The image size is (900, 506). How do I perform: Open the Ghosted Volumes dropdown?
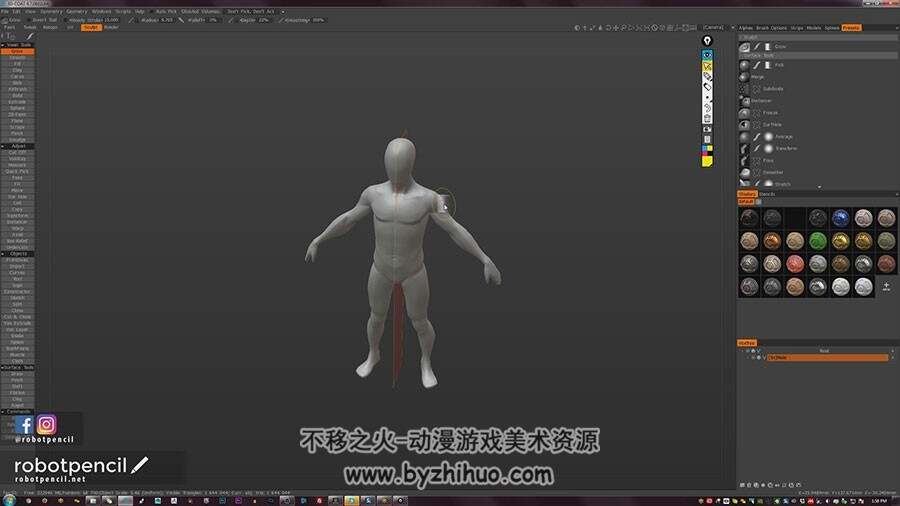coord(201,11)
